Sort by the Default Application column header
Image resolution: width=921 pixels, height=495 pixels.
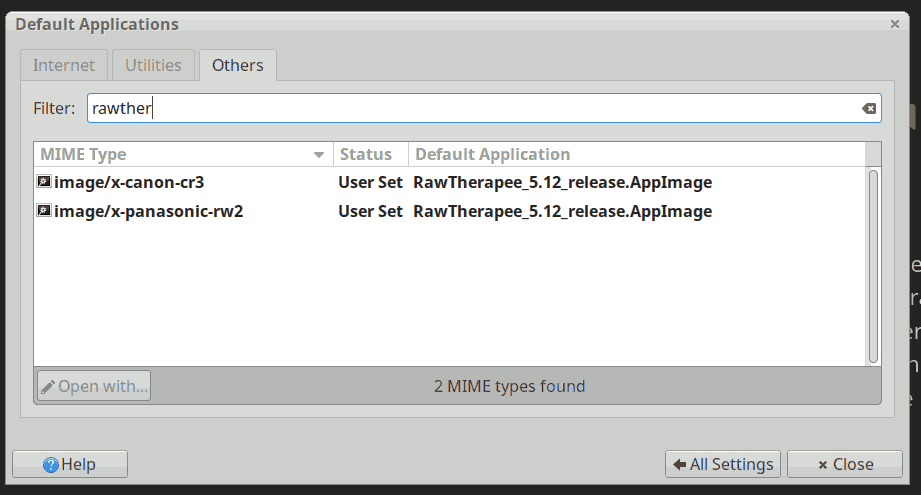point(493,155)
